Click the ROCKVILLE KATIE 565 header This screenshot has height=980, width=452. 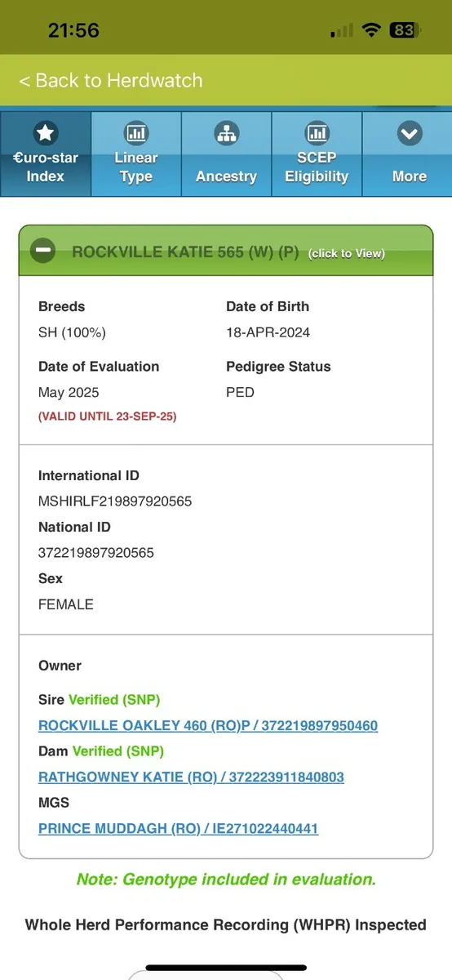point(226,252)
